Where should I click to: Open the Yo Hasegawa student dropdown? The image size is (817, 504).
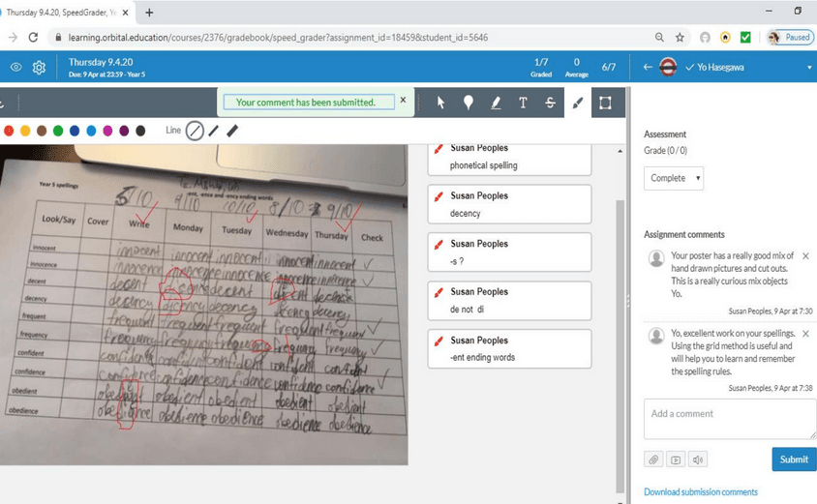pyautogui.click(x=808, y=68)
